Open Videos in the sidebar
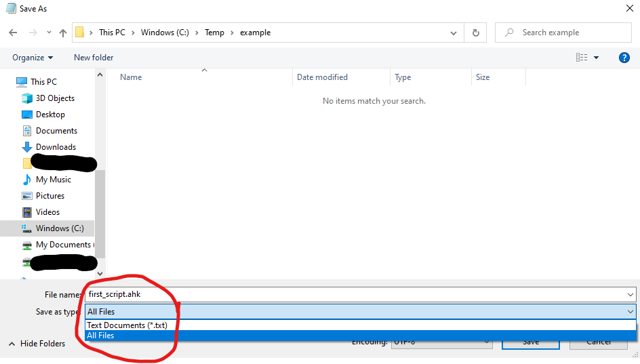Image resolution: width=640 pixels, height=364 pixels. pyautogui.click(x=47, y=212)
